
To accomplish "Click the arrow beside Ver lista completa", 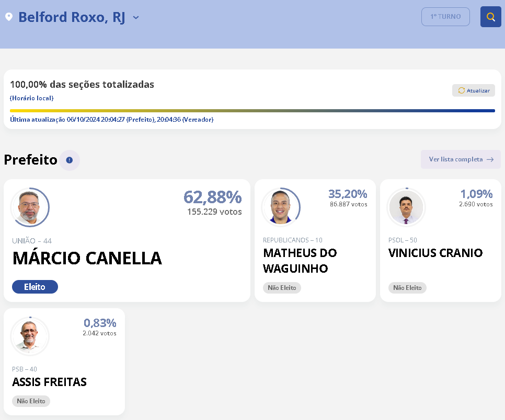I will click(490, 159).
